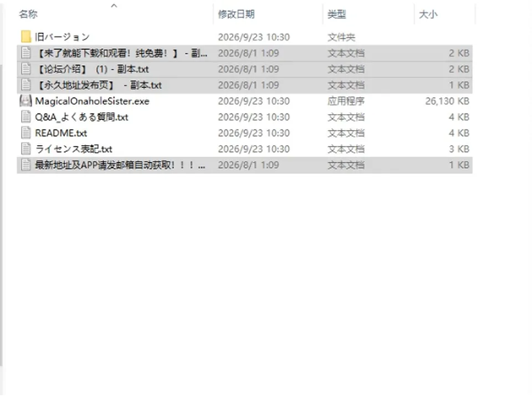
Task: Sort by the 类型 column header
Action: pyautogui.click(x=336, y=14)
